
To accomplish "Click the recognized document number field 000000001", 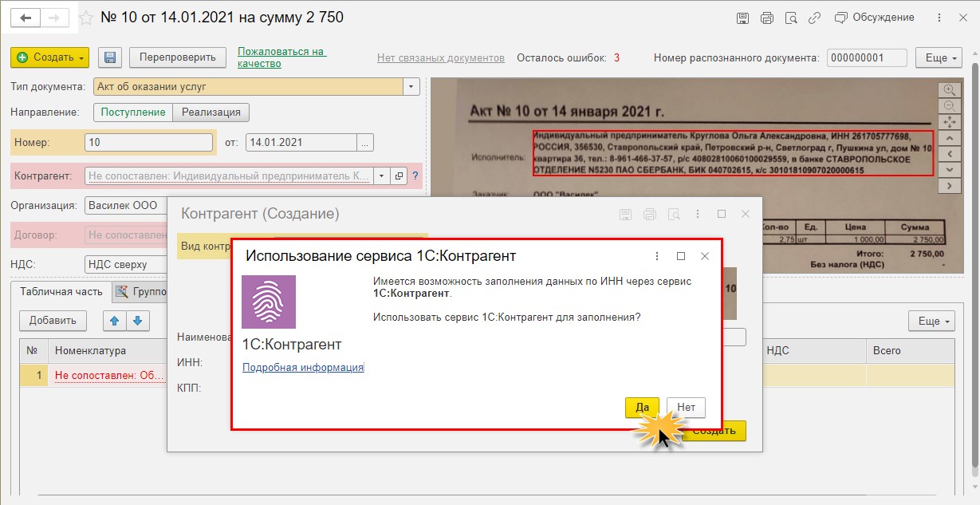I will pos(867,57).
